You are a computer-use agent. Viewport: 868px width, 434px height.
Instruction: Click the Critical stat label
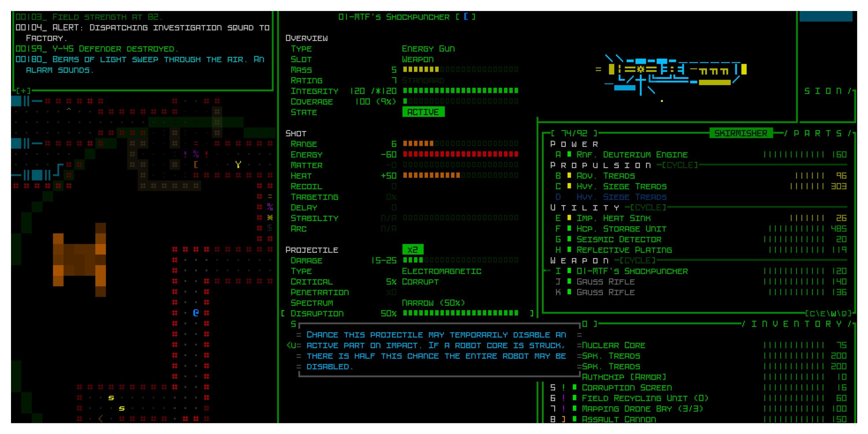click(x=312, y=282)
